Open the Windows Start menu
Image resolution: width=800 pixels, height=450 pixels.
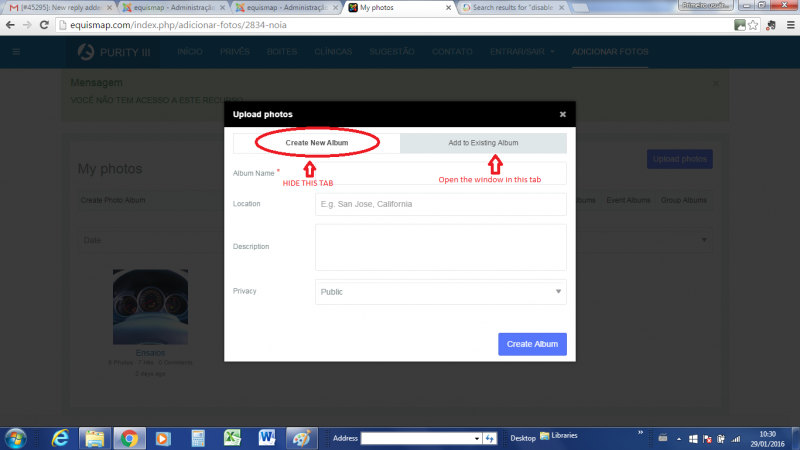(x=17, y=438)
